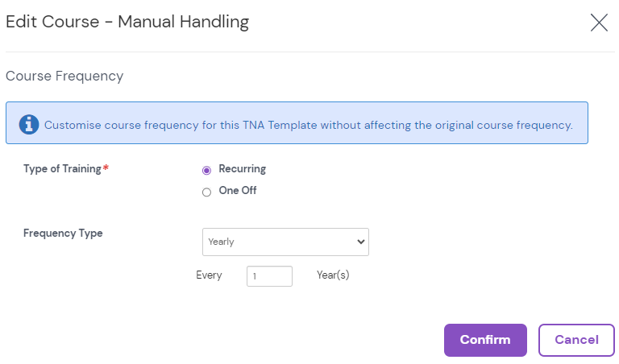
Task: Click the "Recurring" option label text
Action: click(242, 169)
